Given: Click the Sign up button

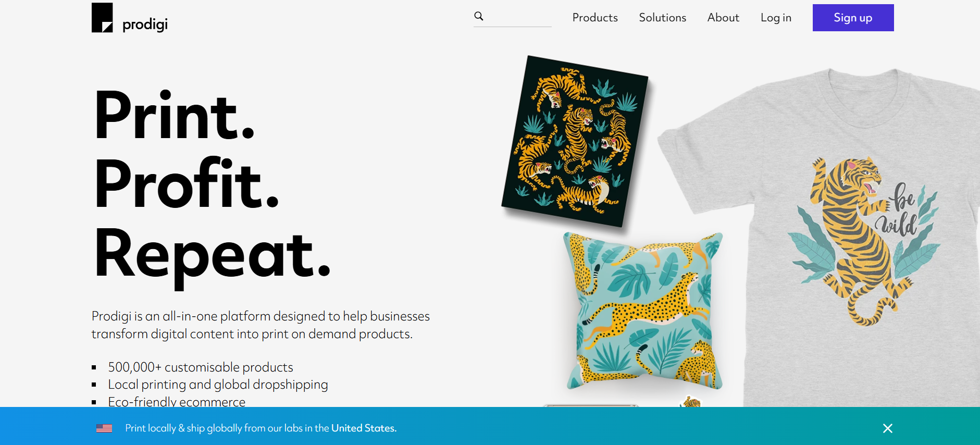Looking at the screenshot, I should tap(853, 18).
